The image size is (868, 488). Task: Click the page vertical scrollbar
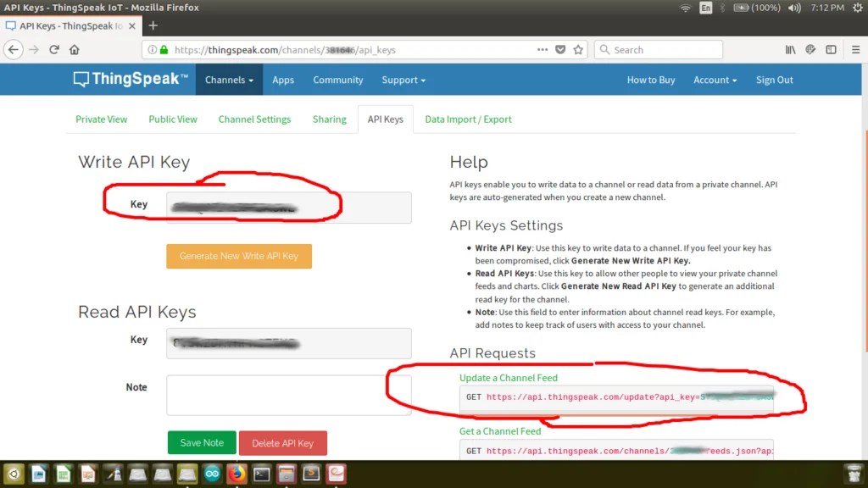pyautogui.click(x=865, y=241)
